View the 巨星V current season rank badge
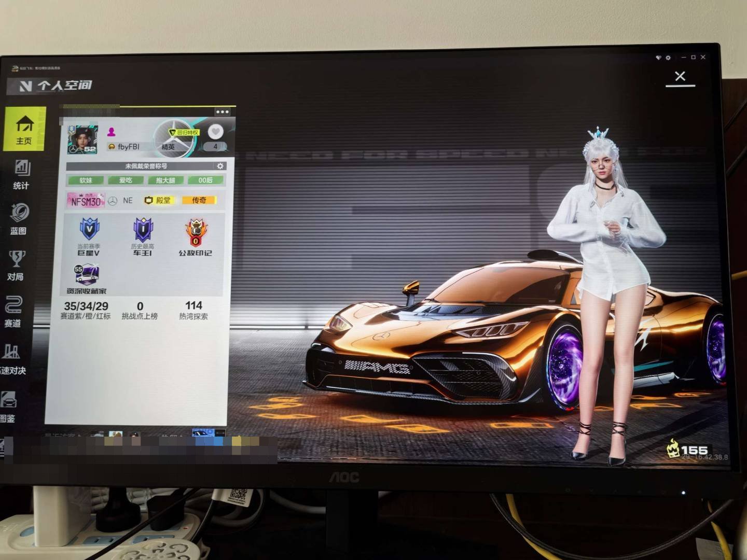This screenshot has width=747, height=560. 89,230
